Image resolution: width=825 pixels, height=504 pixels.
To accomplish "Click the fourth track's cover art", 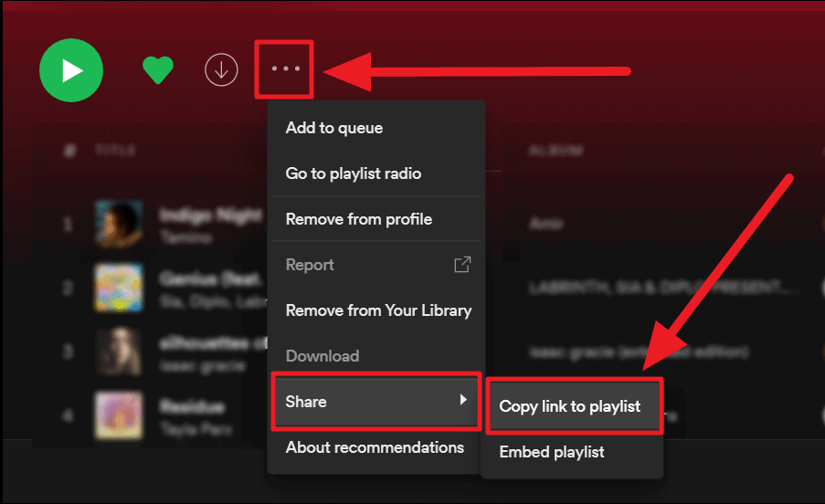I will click(119, 415).
